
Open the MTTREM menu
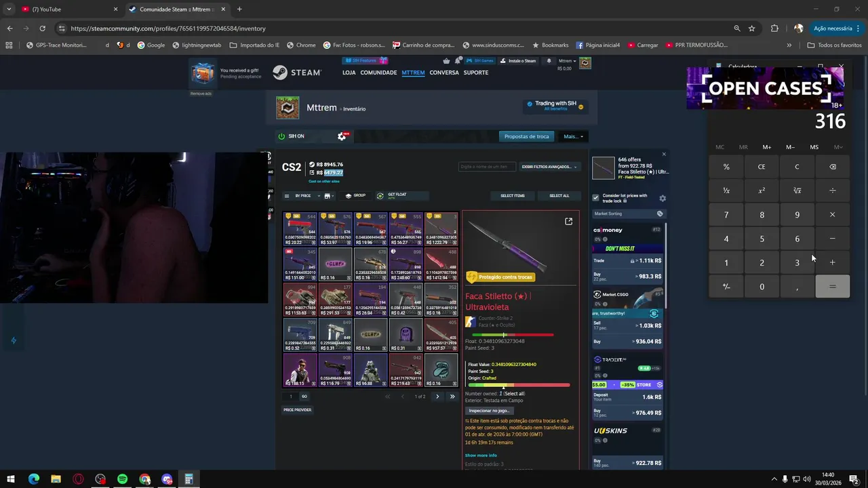pyautogui.click(x=413, y=73)
